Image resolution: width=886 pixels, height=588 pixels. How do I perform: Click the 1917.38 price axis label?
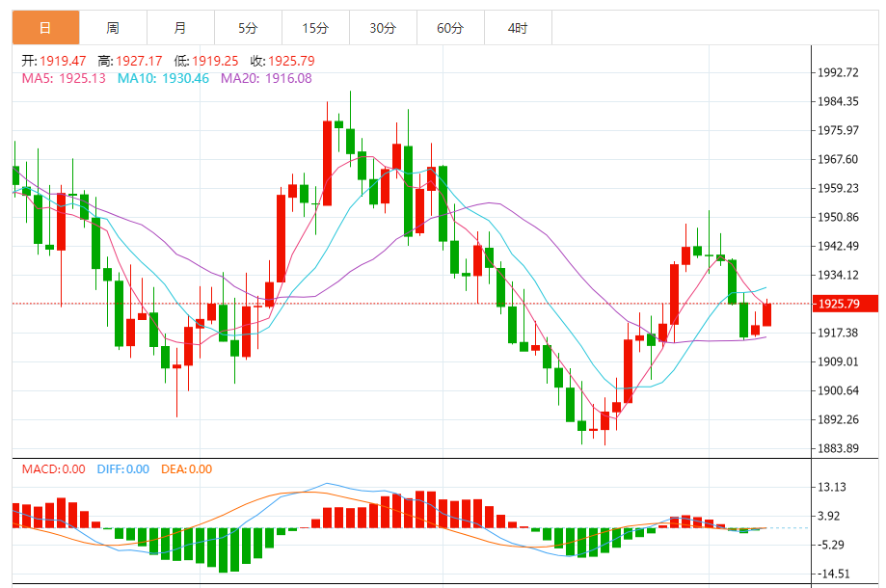(x=838, y=333)
